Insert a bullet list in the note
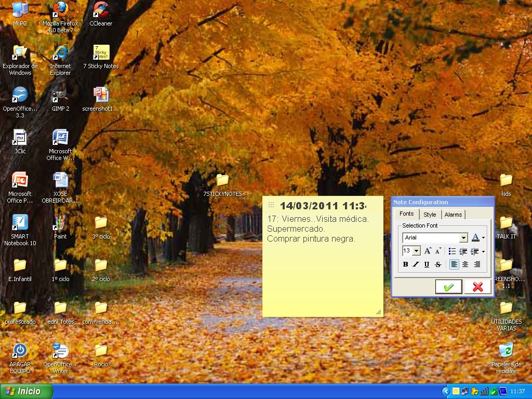This screenshot has width=532, height=399. pos(452,251)
